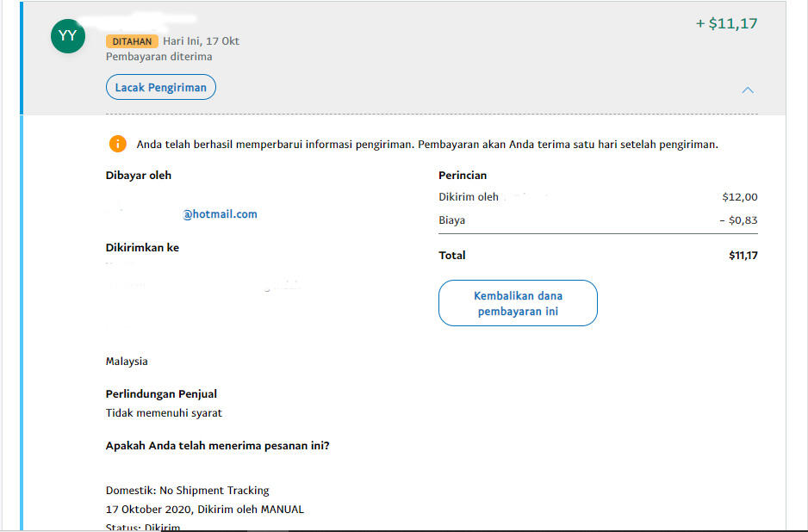Screen dimensions: 808x532
Task: Click the green YY avatar icon
Action: (68, 35)
